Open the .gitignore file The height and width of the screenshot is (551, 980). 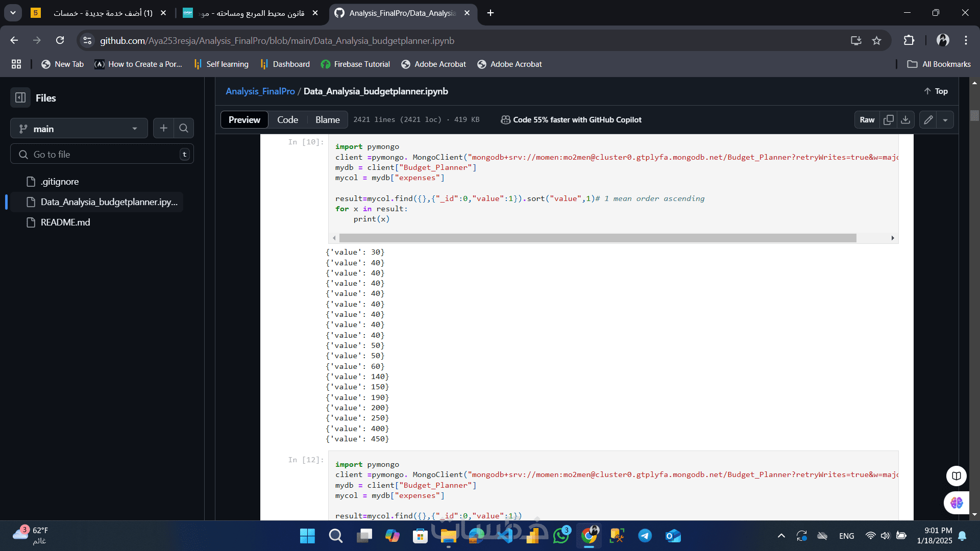pyautogui.click(x=60, y=181)
